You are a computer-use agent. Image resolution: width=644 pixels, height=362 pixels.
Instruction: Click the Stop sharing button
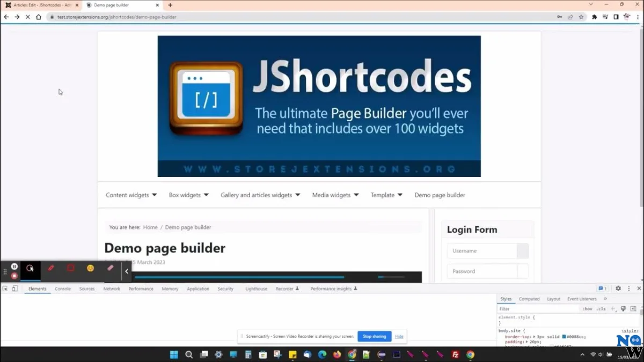[x=374, y=336]
